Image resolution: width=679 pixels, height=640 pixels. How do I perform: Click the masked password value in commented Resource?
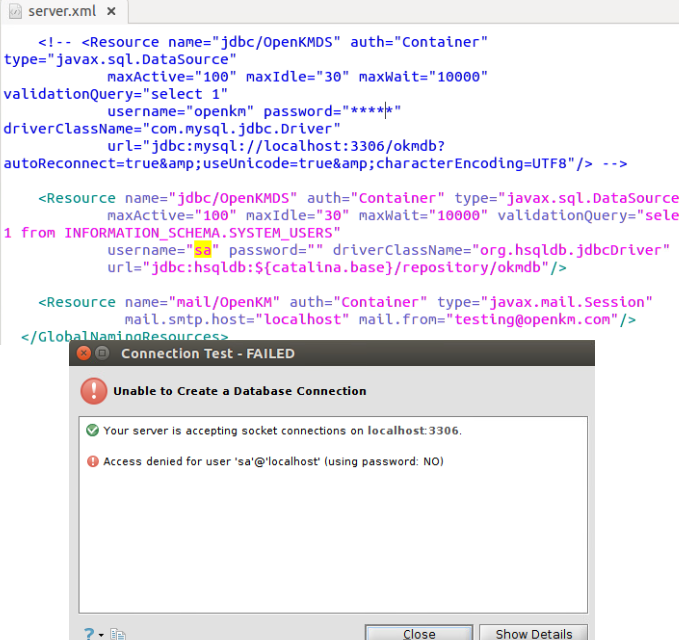(371, 111)
